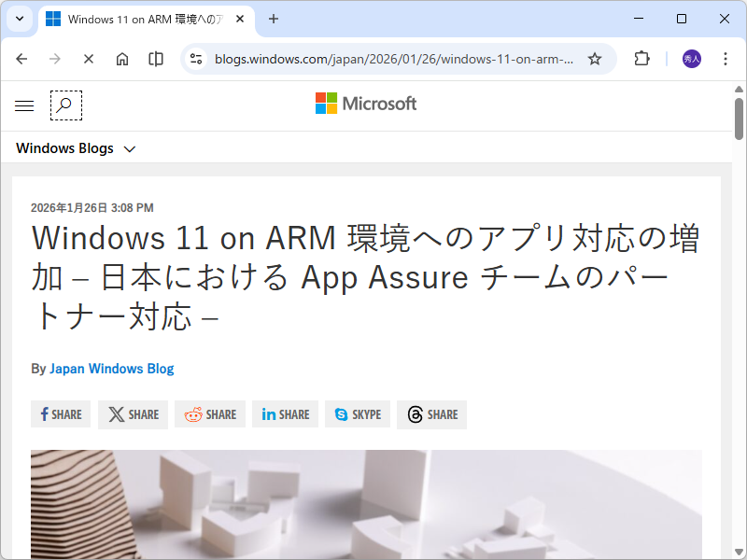
Task: Open the Japan Windows Blog author link
Action: 112,369
